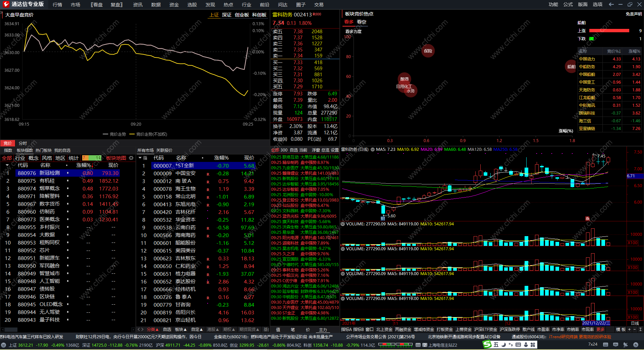Select the 中国宝安 row in stock list
This screenshot has height=350, width=644.
[x=185, y=173]
